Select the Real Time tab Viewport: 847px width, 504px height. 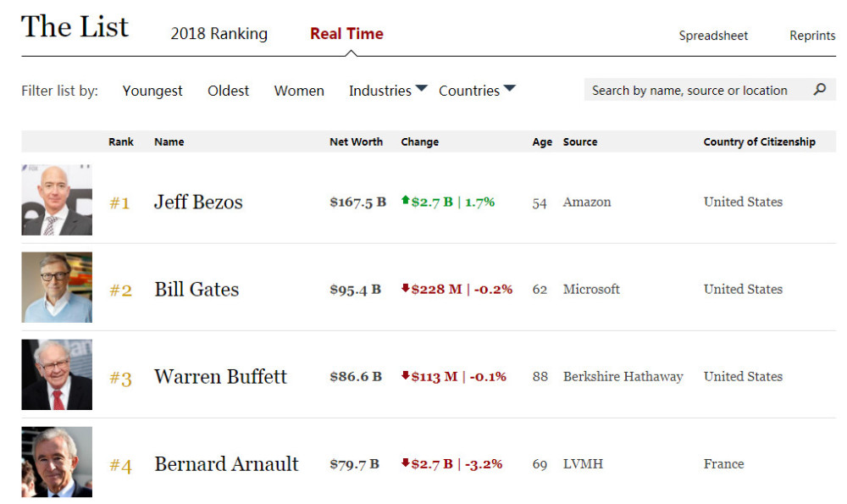[346, 34]
